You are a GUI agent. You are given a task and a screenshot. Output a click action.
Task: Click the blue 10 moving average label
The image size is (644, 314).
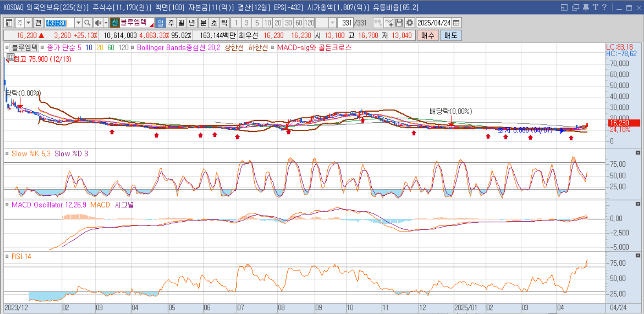89,47
